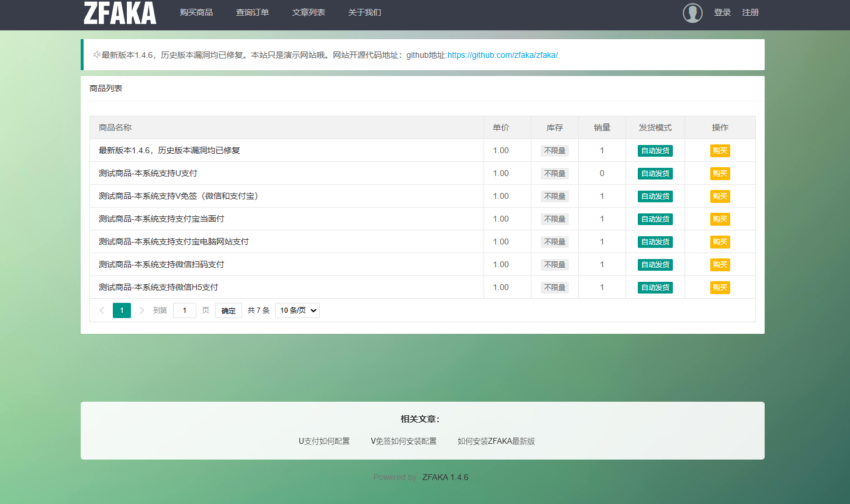Viewport: 850px width, 504px height.
Task: Click ZFAKA 1.4.6 footer link
Action: tap(445, 477)
